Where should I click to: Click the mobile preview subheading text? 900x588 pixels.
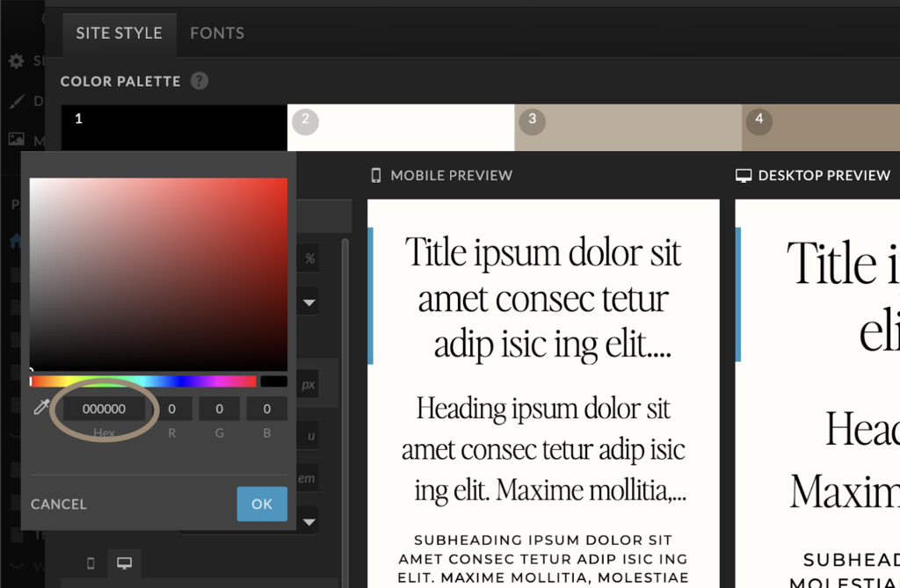[x=543, y=559]
